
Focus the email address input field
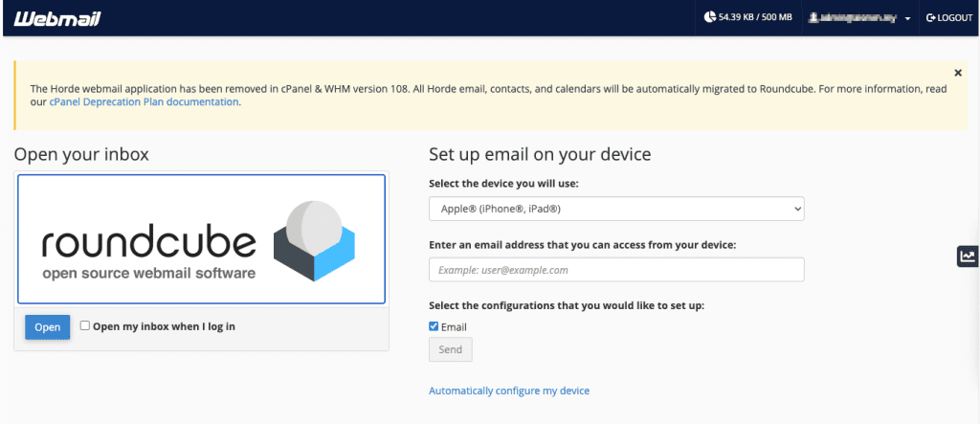616,270
